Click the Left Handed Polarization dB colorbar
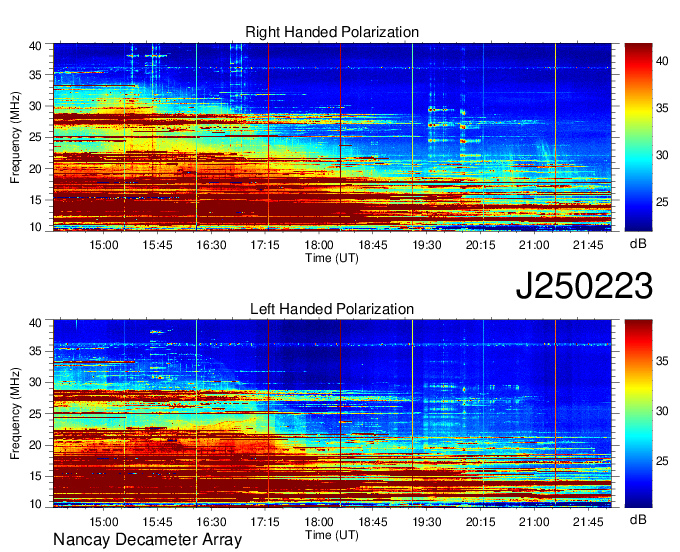680x552 pixels. (x=638, y=414)
